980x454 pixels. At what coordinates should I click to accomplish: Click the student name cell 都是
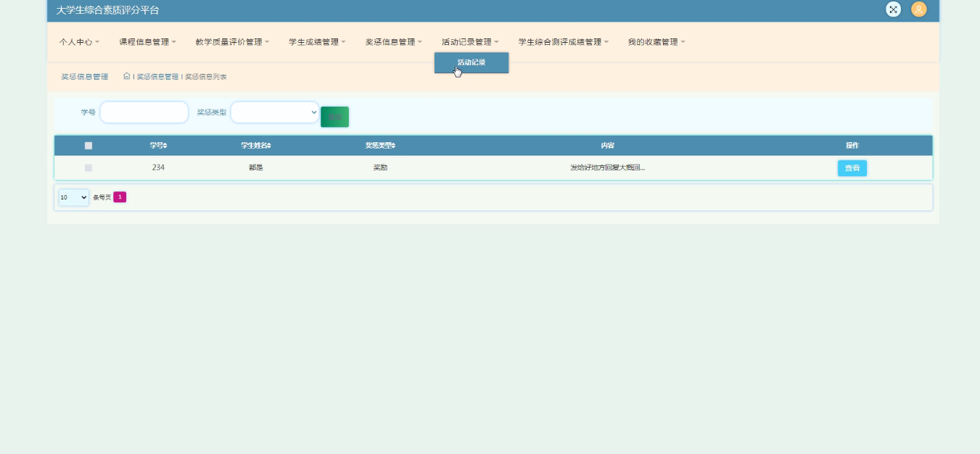[x=256, y=168]
